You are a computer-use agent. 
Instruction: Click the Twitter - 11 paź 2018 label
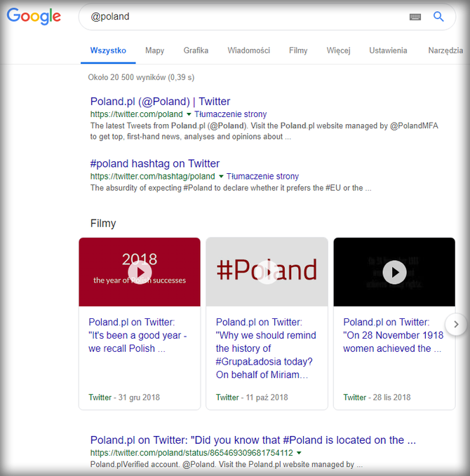pyautogui.click(x=252, y=397)
